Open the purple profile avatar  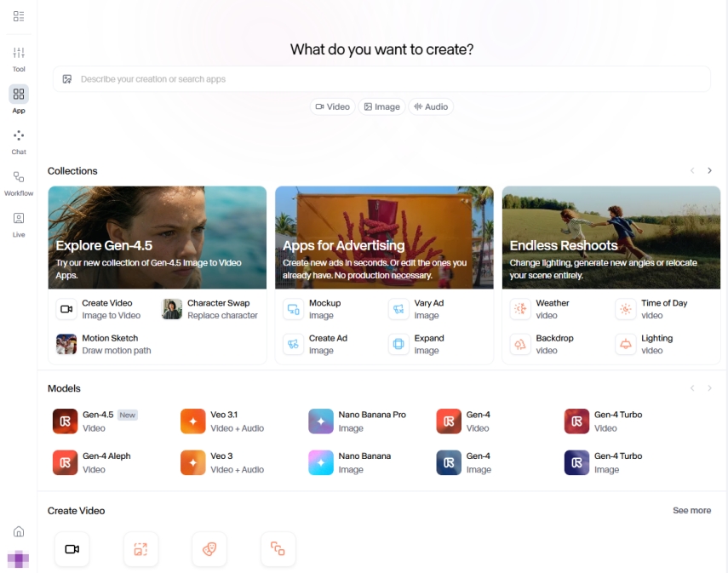19,559
